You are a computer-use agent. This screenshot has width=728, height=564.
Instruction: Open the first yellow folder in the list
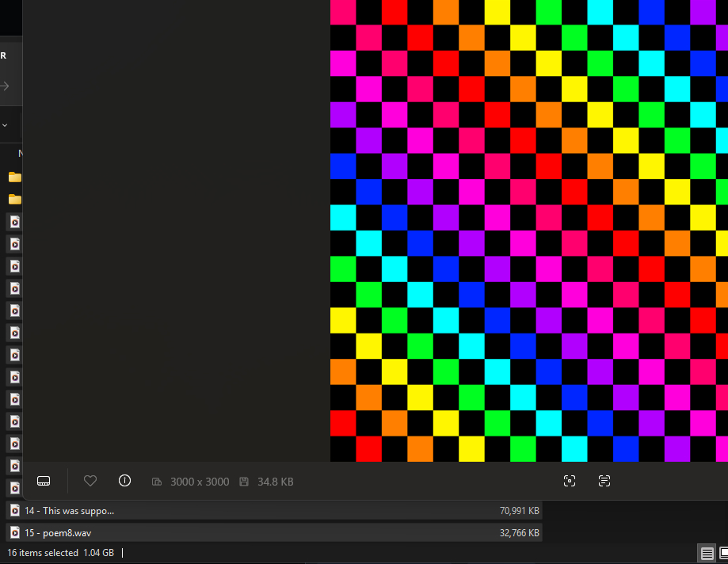[14, 177]
